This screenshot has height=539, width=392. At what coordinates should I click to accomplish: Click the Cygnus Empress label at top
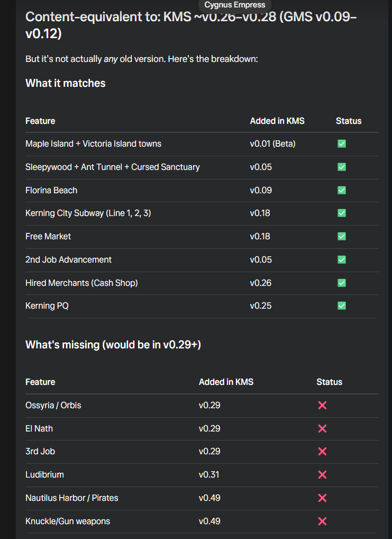coord(235,5)
